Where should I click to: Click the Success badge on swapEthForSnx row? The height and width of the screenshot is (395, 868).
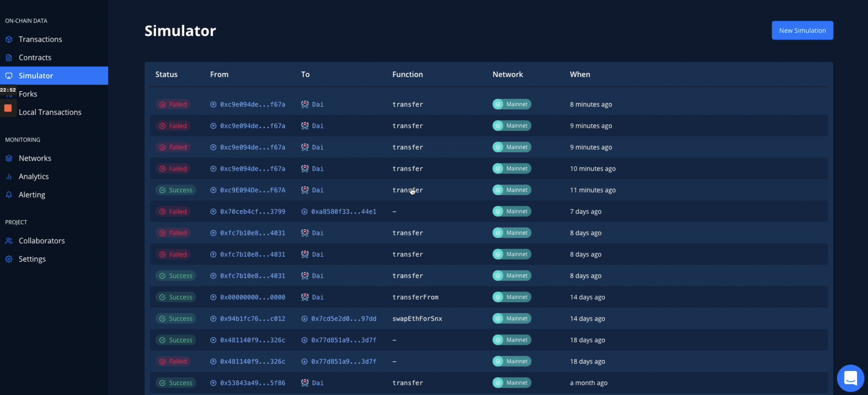(x=176, y=318)
